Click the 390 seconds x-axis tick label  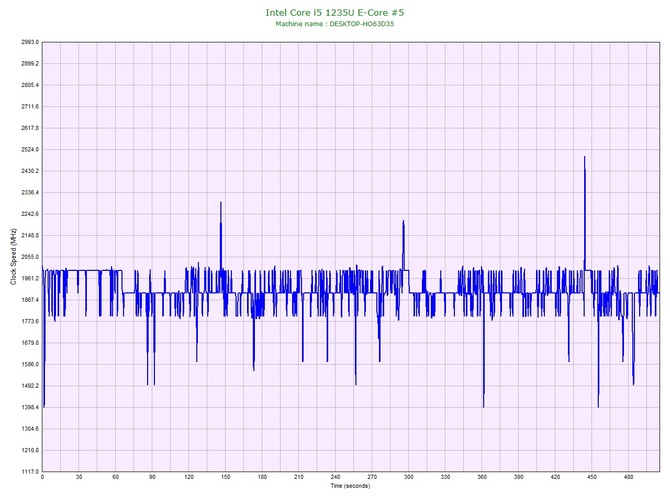(x=519, y=477)
